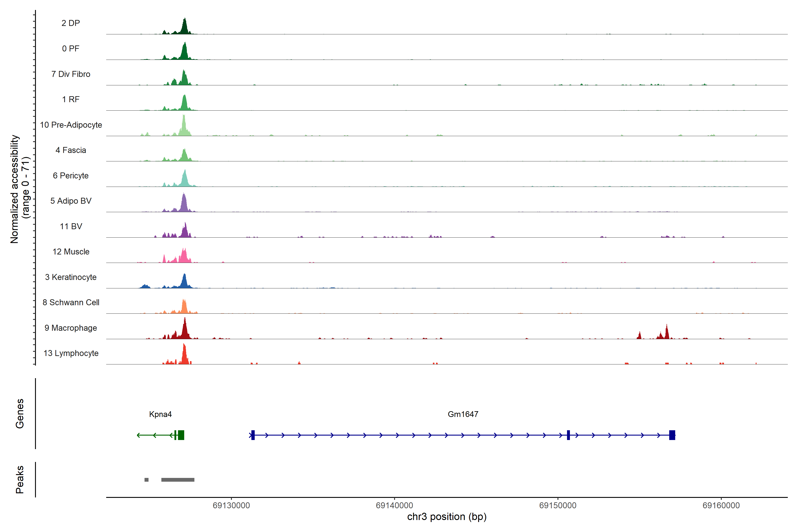Click the small gray peak bar
798x532 pixels.
tap(146, 480)
